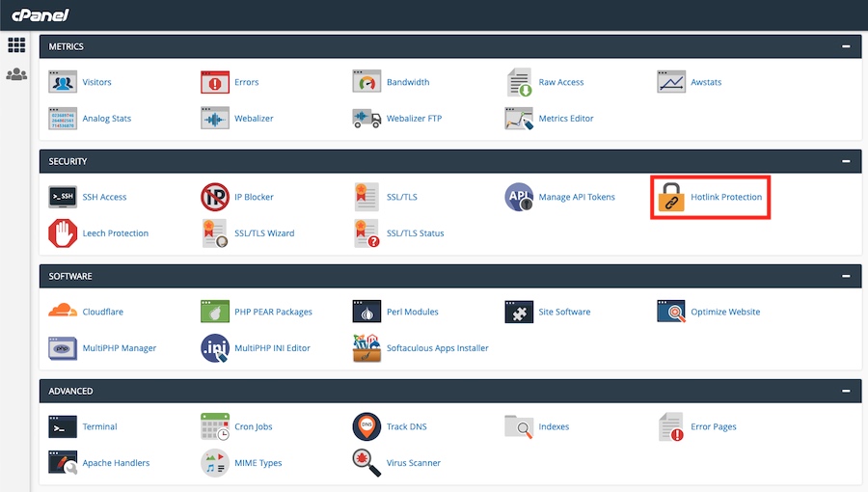Click the Webalizer FTP truck icon

point(366,119)
